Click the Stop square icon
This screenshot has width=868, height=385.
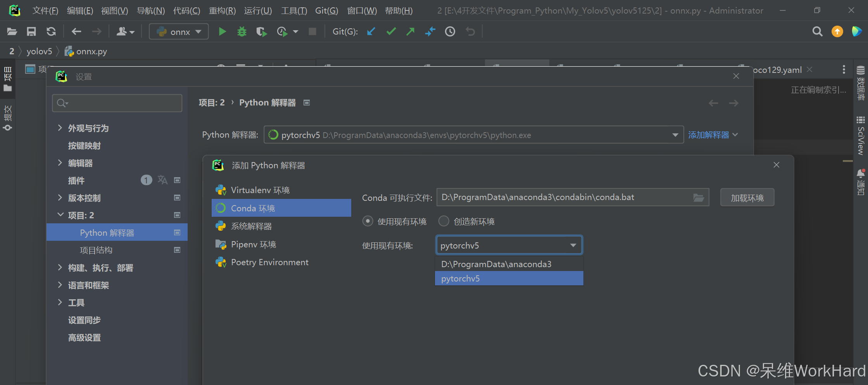pyautogui.click(x=312, y=31)
